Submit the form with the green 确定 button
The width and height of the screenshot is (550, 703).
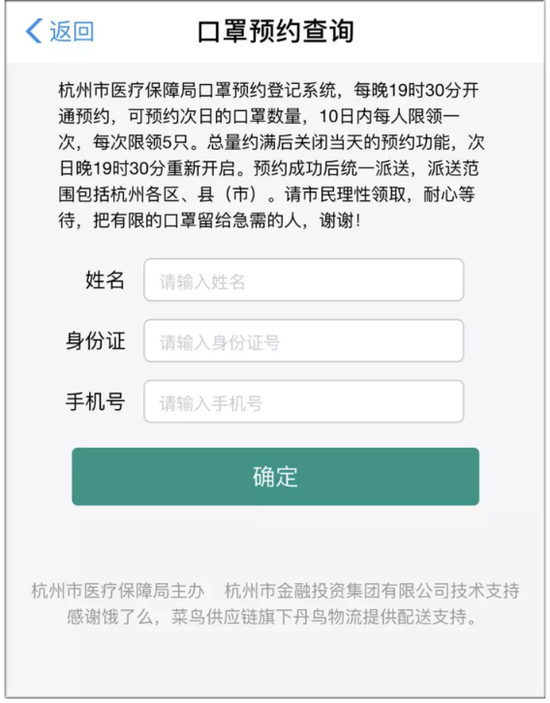(275, 477)
